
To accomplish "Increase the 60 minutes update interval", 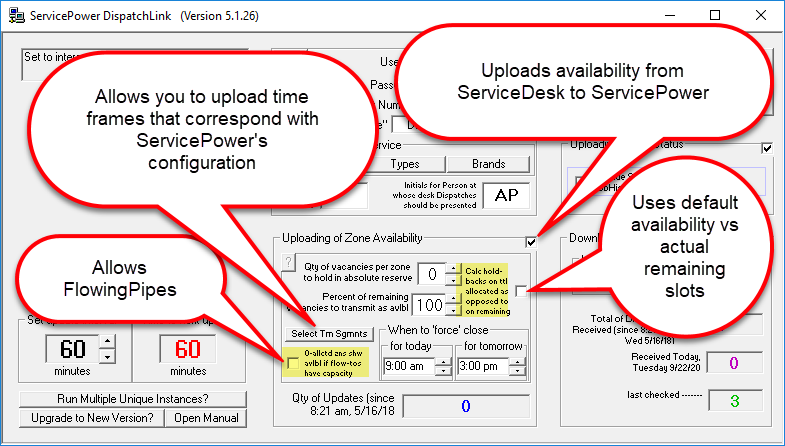I will point(107,342).
